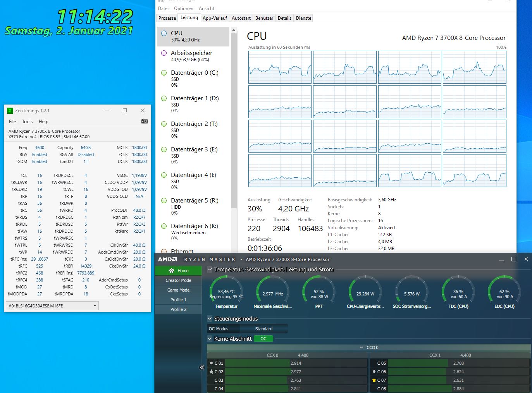Open the Optionen menu in Task Manager
Image resolution: width=532 pixels, height=393 pixels.
pyautogui.click(x=184, y=8)
